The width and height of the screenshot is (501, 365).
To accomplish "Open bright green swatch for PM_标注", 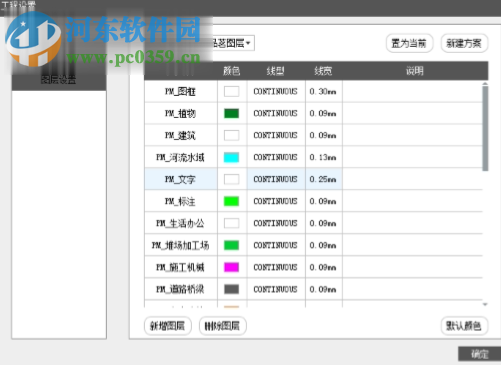I will (232, 201).
